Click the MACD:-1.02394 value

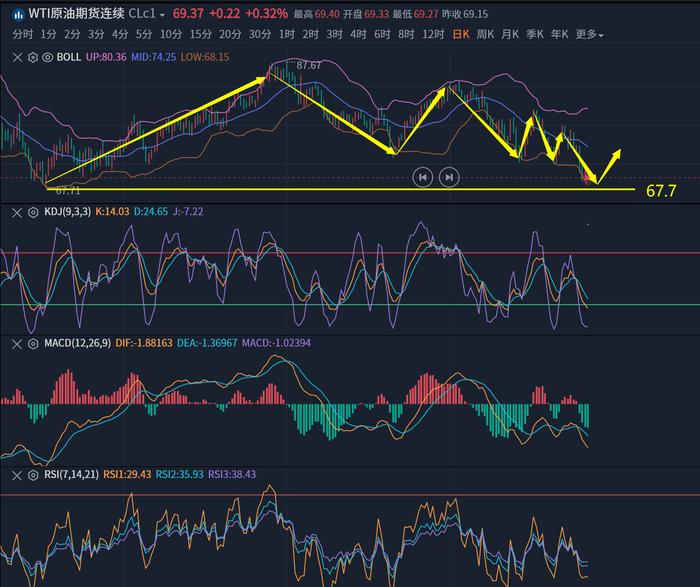point(276,343)
